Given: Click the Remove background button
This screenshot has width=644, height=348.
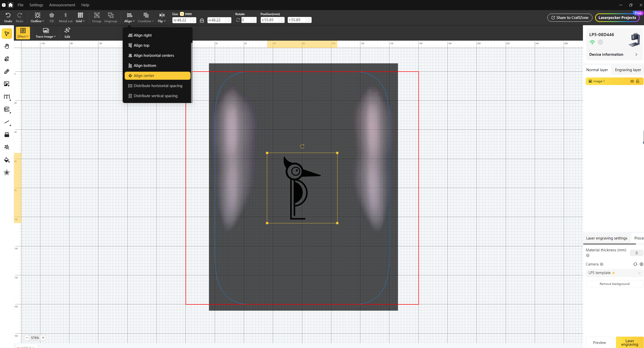Looking at the screenshot, I should tap(614, 284).
